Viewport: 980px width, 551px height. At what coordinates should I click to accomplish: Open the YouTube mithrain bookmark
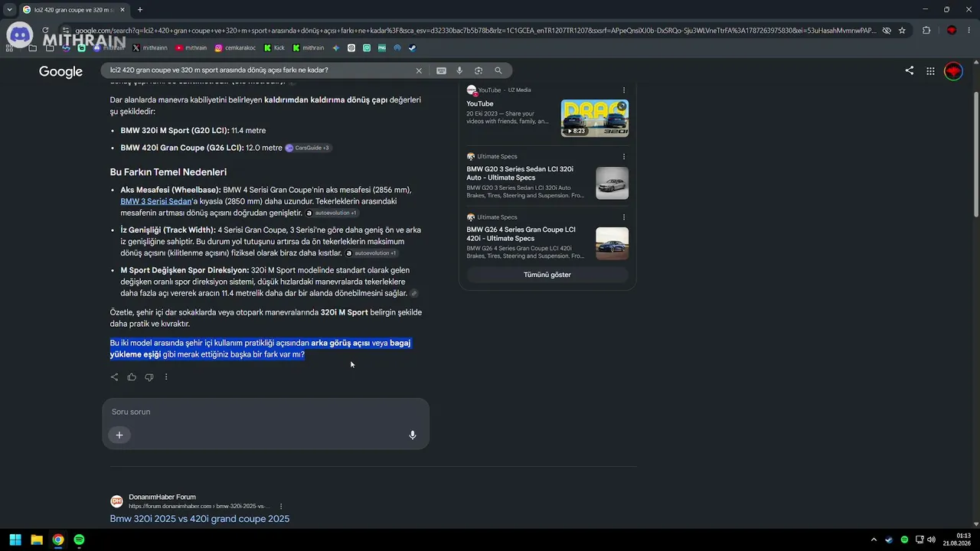coord(191,47)
